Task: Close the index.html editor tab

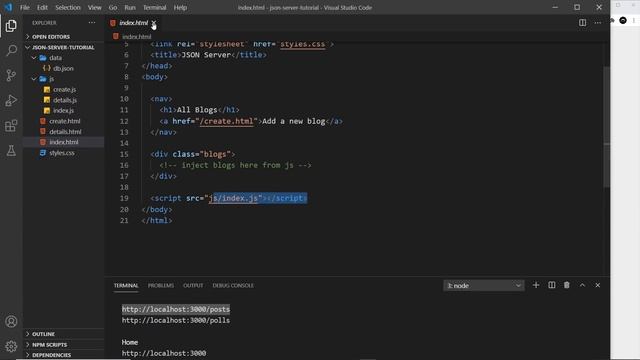Action: [x=154, y=23]
